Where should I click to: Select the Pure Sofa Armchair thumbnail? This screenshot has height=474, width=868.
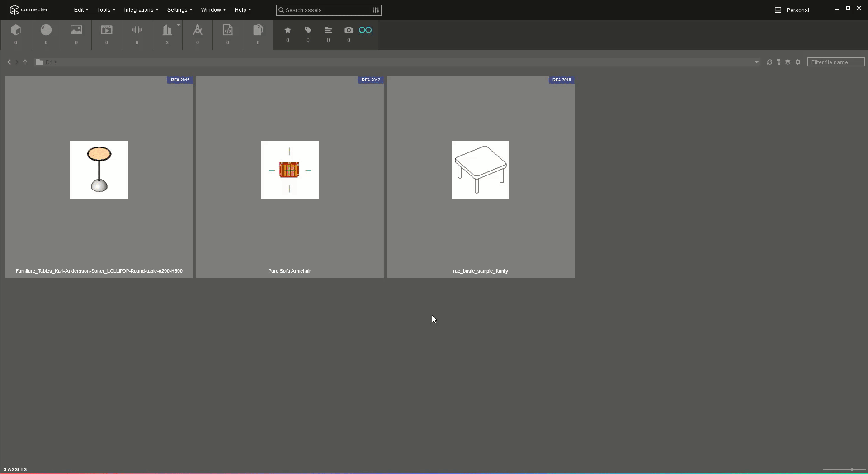(x=290, y=170)
